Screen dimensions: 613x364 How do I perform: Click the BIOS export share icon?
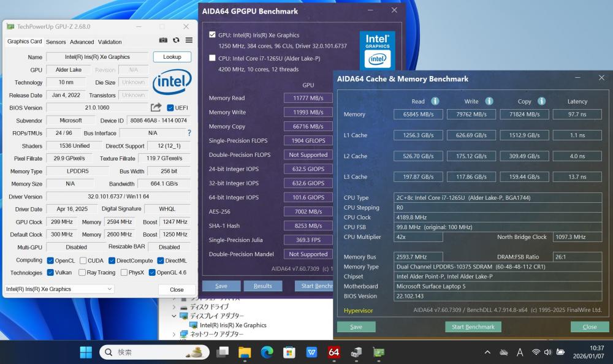pyautogui.click(x=156, y=108)
